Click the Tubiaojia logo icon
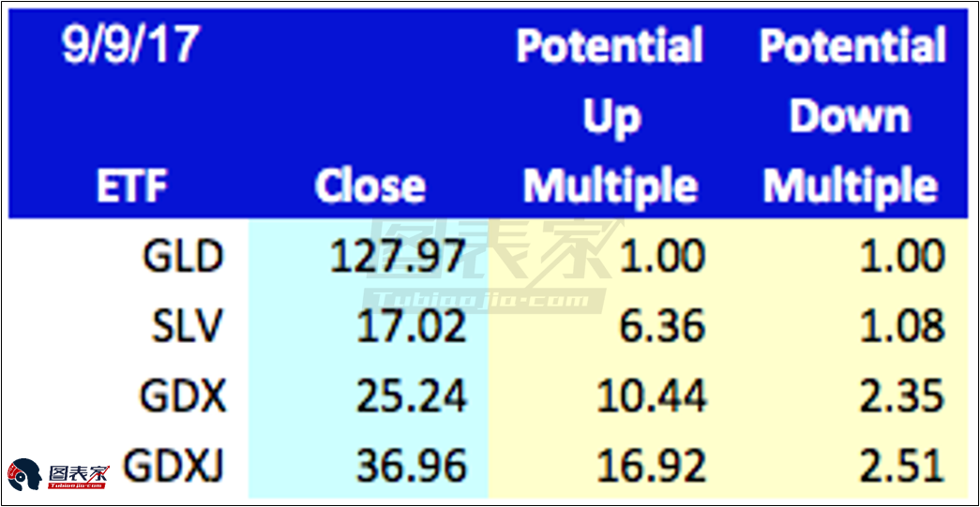The width and height of the screenshot is (980, 507). coord(58,474)
